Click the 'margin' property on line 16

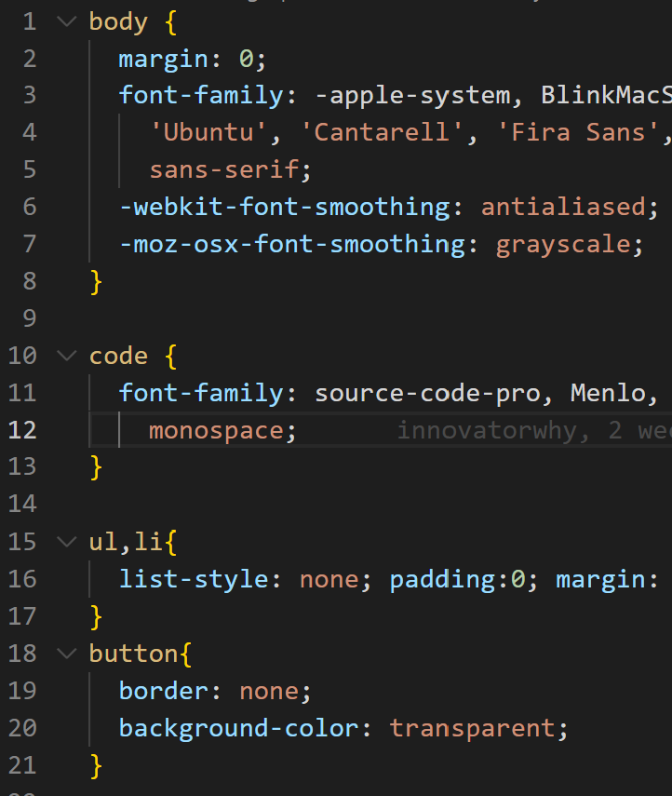600,580
